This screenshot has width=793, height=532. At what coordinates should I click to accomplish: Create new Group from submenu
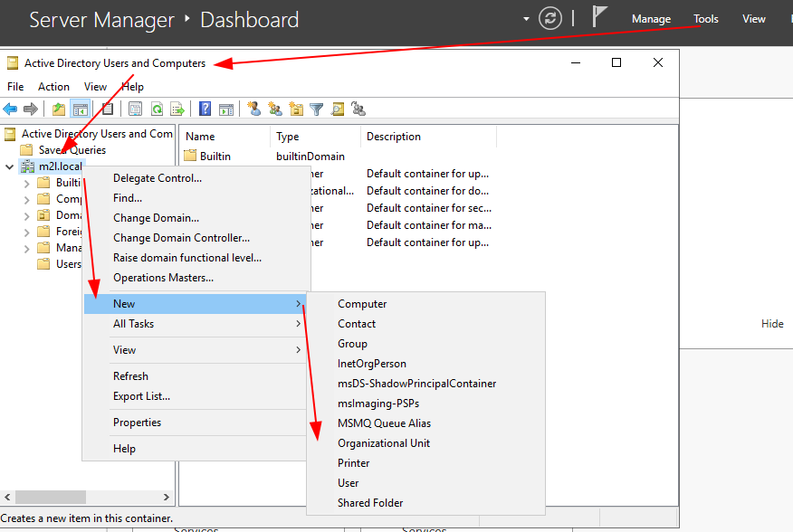pyautogui.click(x=425, y=344)
